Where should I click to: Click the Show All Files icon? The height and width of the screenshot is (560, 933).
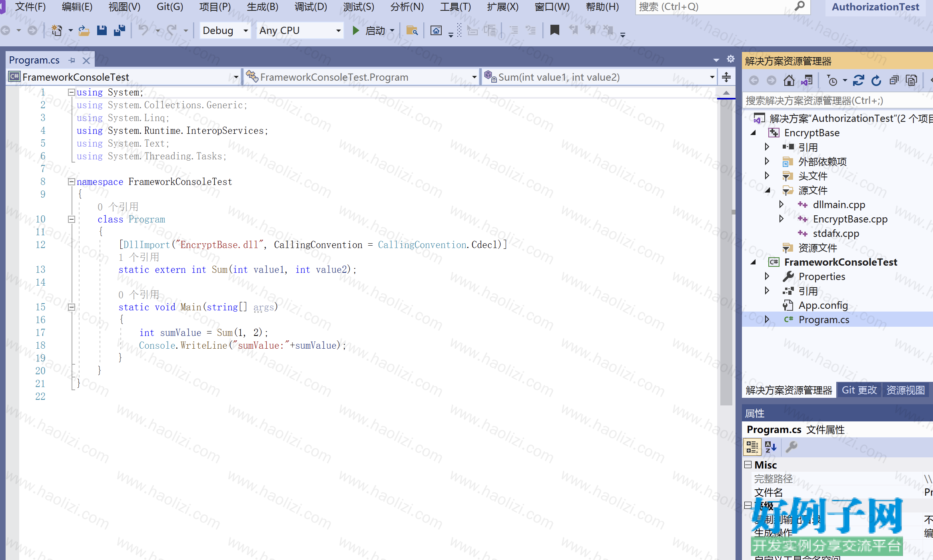(x=911, y=81)
